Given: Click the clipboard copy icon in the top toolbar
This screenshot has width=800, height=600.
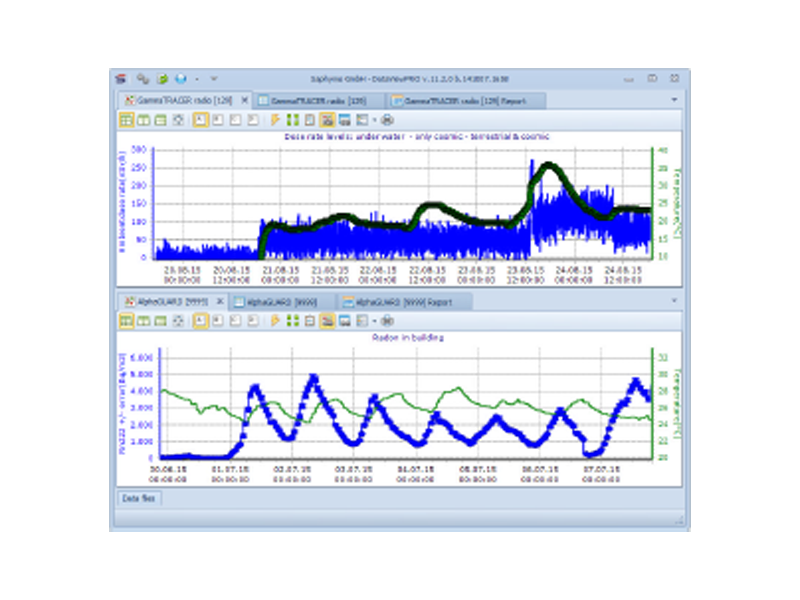Looking at the screenshot, I should 308,118.
